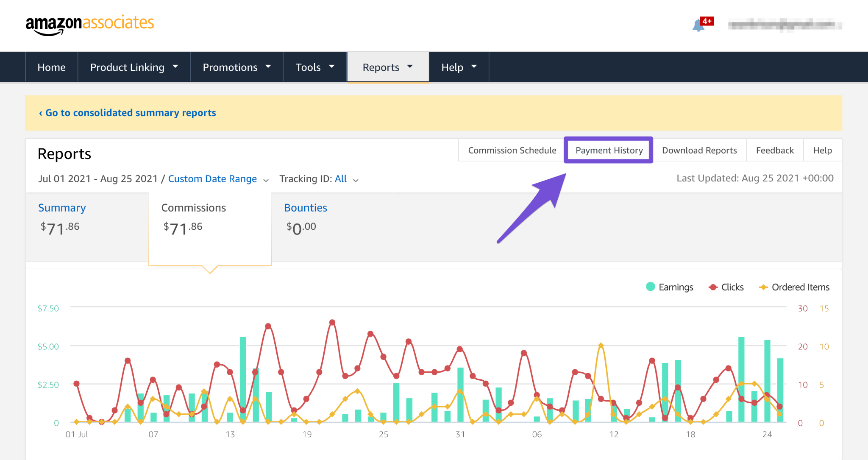The height and width of the screenshot is (460, 868).
Task: Click the 'Last Updated: Aug 25 2021' text
Action: 755,178
